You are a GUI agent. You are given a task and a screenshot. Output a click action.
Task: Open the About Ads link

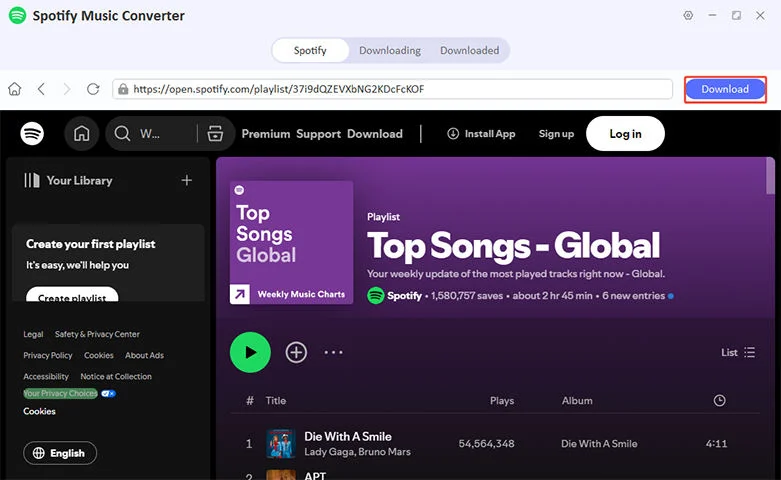pyautogui.click(x=144, y=356)
